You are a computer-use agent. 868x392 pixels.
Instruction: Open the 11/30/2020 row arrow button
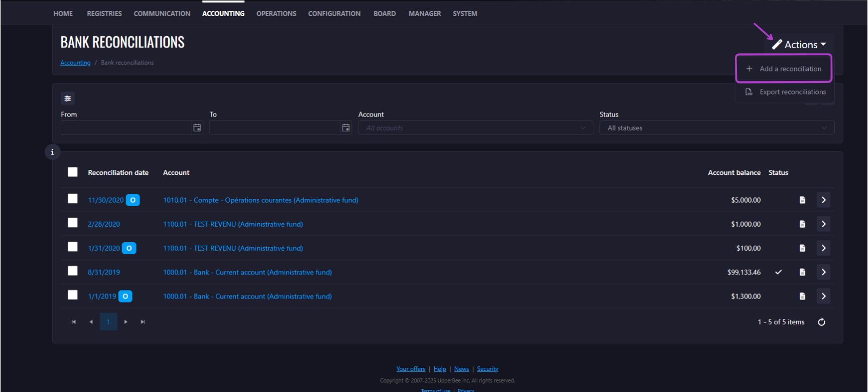click(x=823, y=200)
